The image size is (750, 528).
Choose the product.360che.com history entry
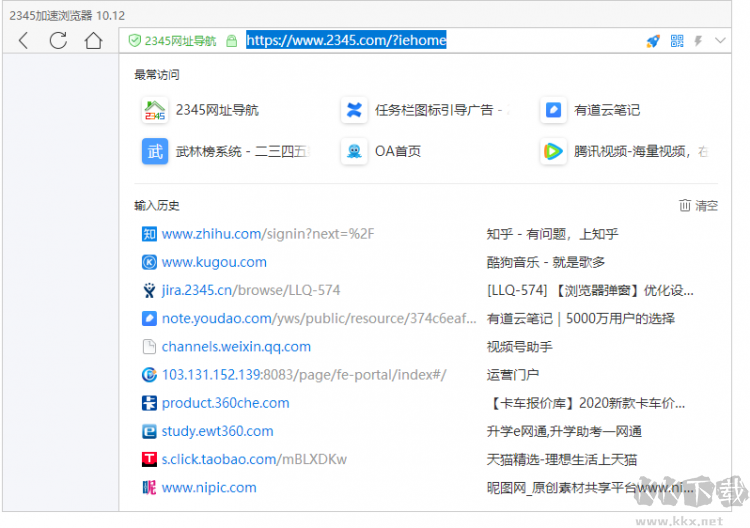225,403
